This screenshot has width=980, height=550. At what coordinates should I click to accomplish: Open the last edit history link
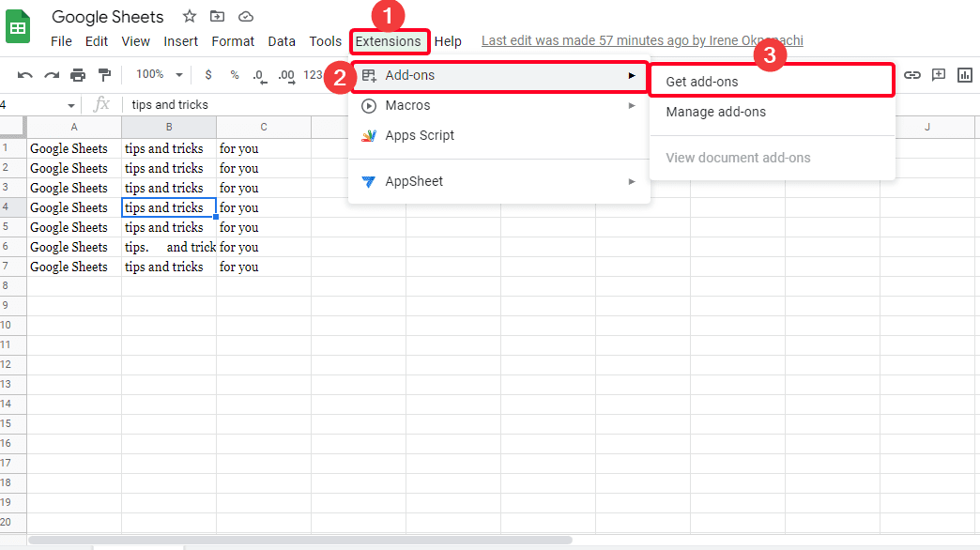click(x=642, y=41)
